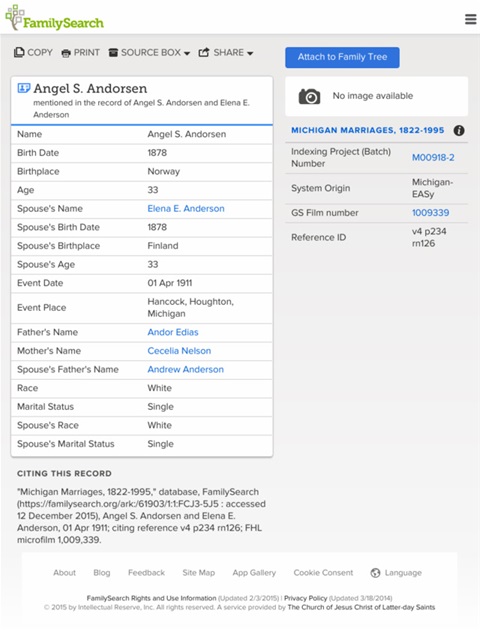Open batch number M00918-2 link
Screen dimensions: 480x631
433,157
